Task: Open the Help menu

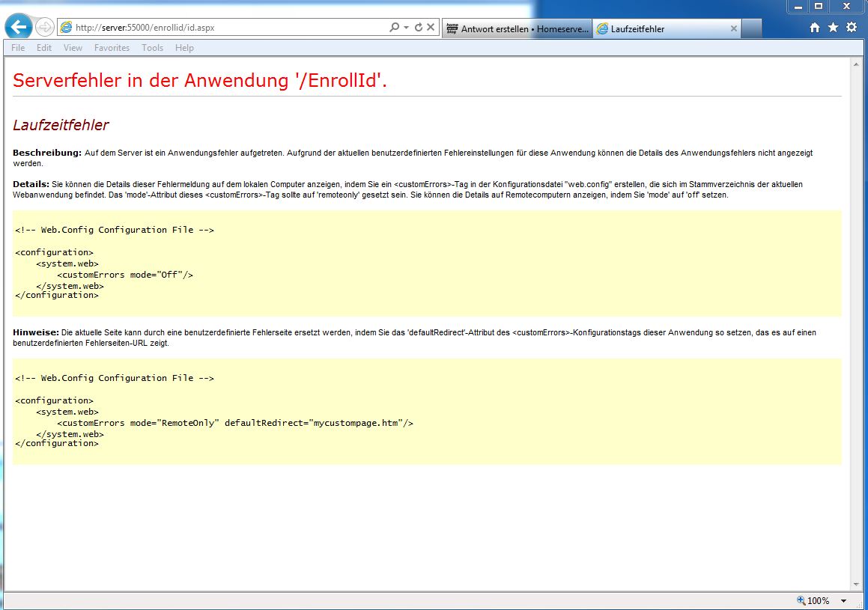Action: click(x=184, y=48)
